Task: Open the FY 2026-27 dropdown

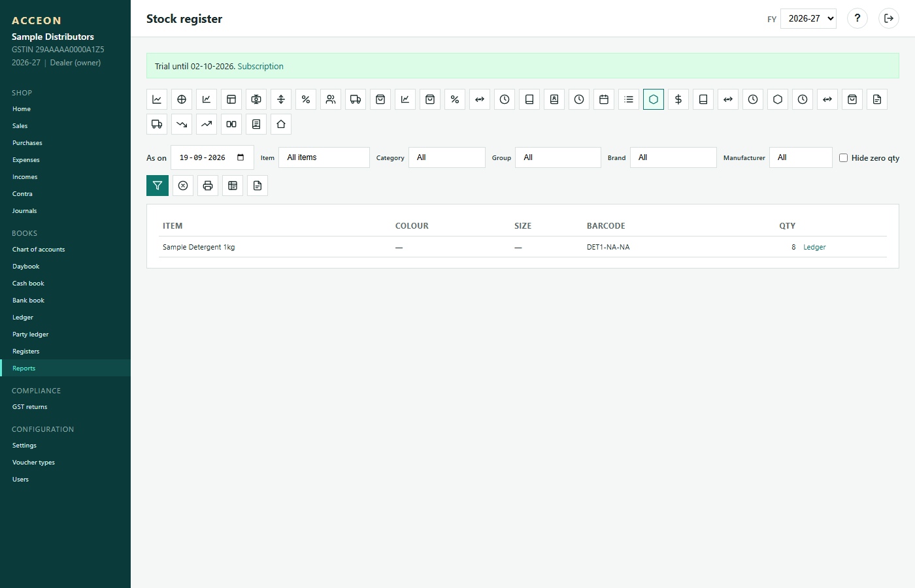Action: pos(808,18)
